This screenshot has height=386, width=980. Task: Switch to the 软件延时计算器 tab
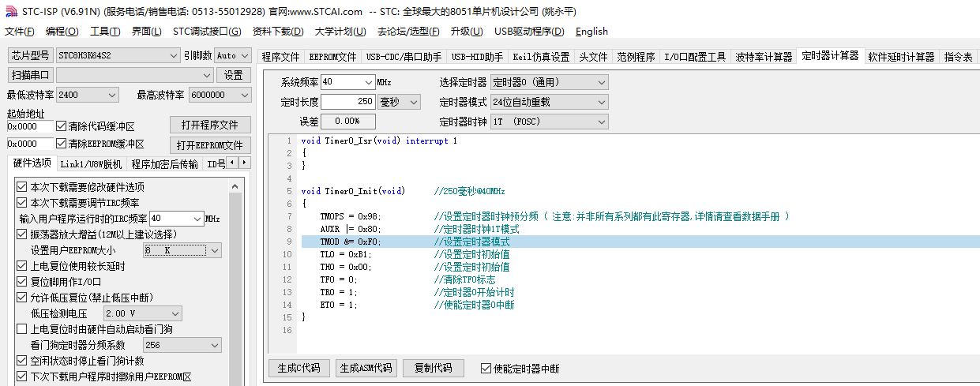(901, 57)
